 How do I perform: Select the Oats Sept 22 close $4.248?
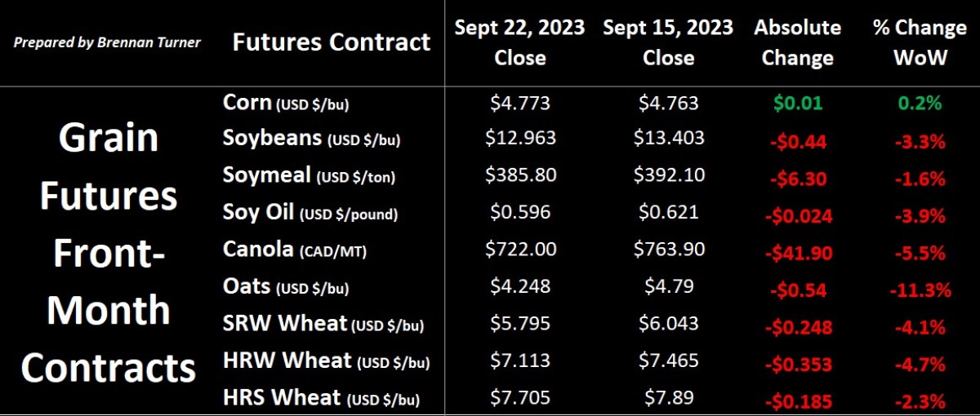tap(521, 286)
